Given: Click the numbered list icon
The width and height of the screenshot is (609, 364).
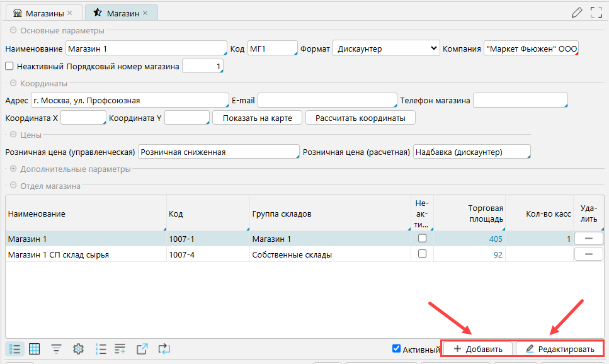Looking at the screenshot, I should (100, 348).
